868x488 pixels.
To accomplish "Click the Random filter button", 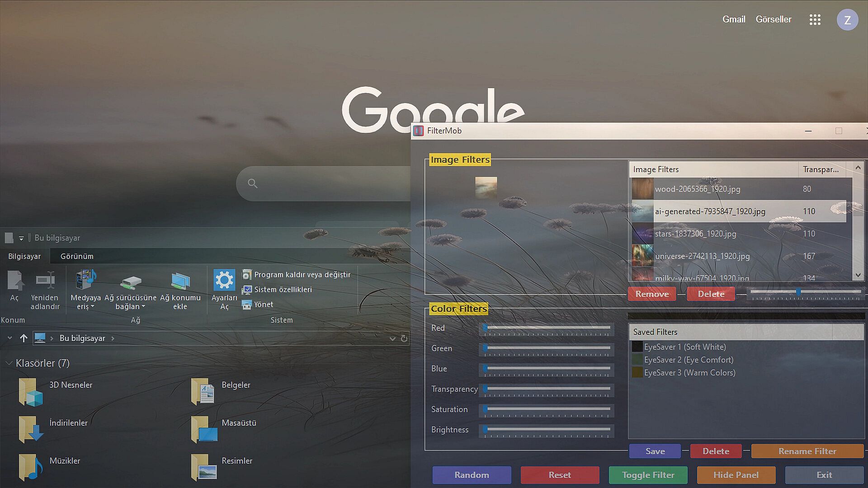I will coord(472,475).
